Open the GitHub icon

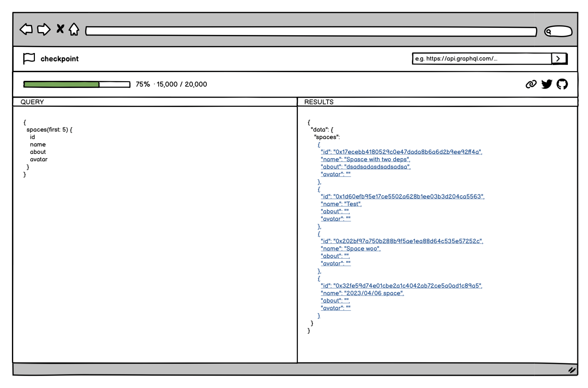pos(562,84)
